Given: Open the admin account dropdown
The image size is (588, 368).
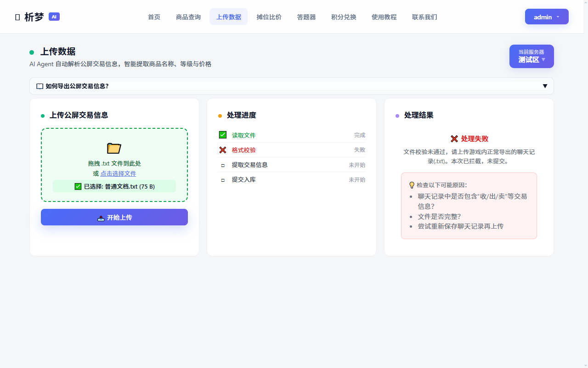Looking at the screenshot, I should (x=547, y=17).
